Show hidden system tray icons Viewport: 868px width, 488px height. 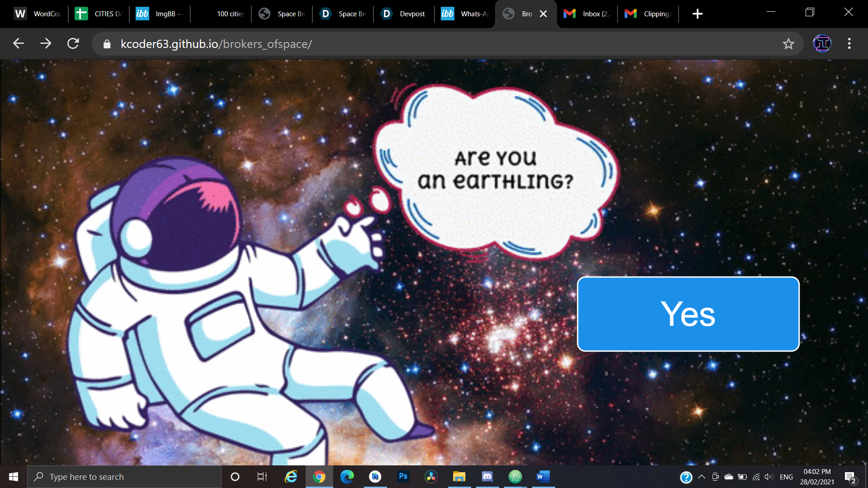tap(702, 477)
